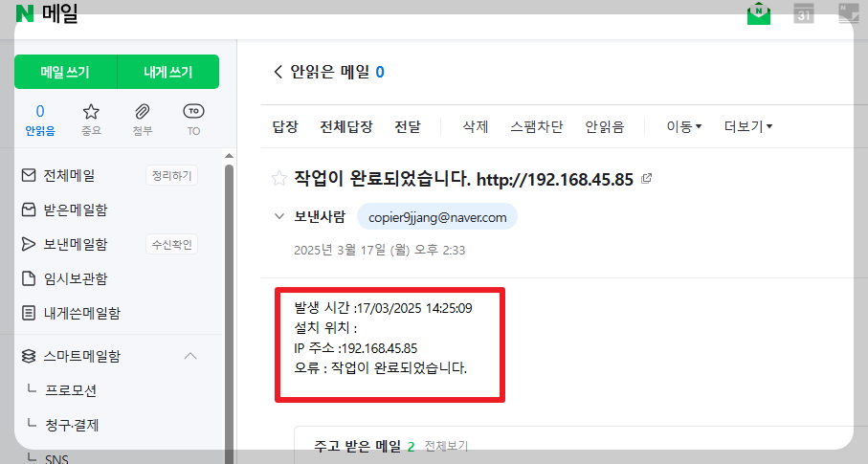The image size is (868, 464).
Task: Click sender address copier9jjang@naver.com
Action: coord(437,217)
